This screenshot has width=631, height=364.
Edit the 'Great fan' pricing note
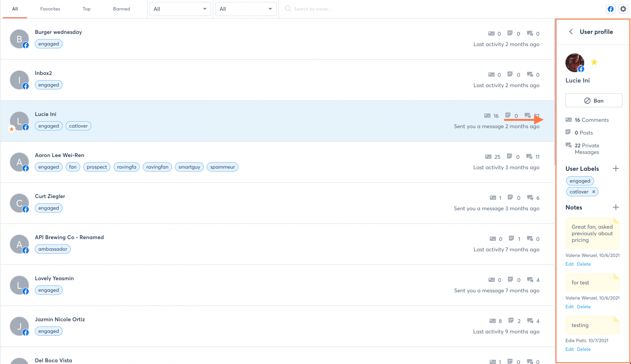569,264
